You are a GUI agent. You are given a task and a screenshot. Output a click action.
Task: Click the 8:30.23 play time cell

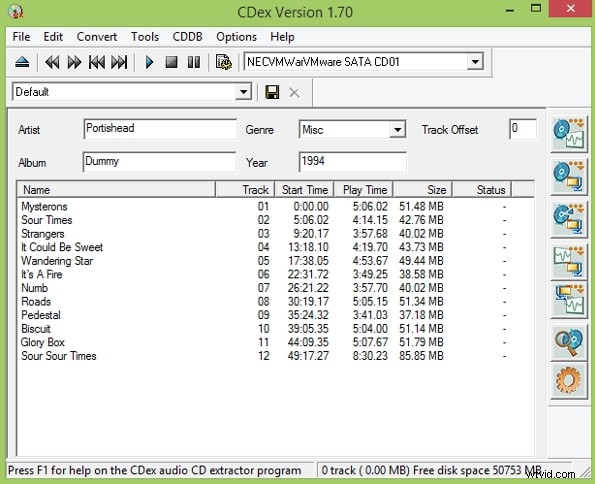pos(370,356)
